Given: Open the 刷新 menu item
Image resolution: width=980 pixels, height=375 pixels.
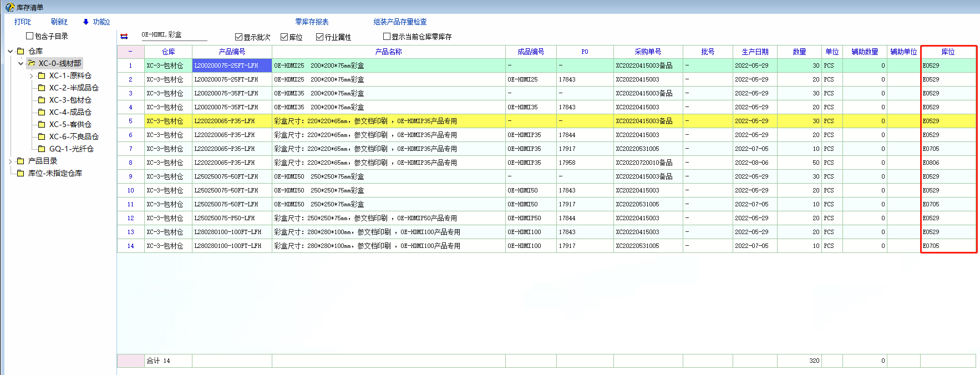Looking at the screenshot, I should (x=59, y=22).
